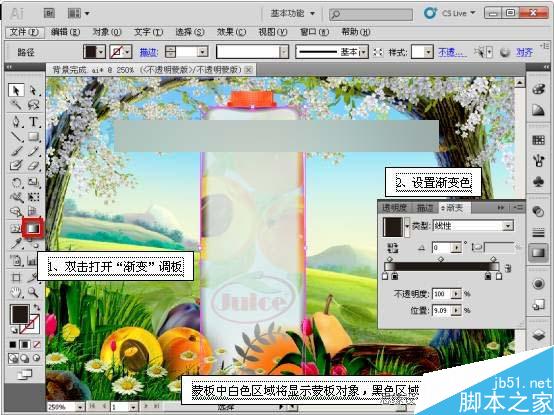Choose the Lasso tool
This screenshot has width=554, height=415.
(x=34, y=105)
